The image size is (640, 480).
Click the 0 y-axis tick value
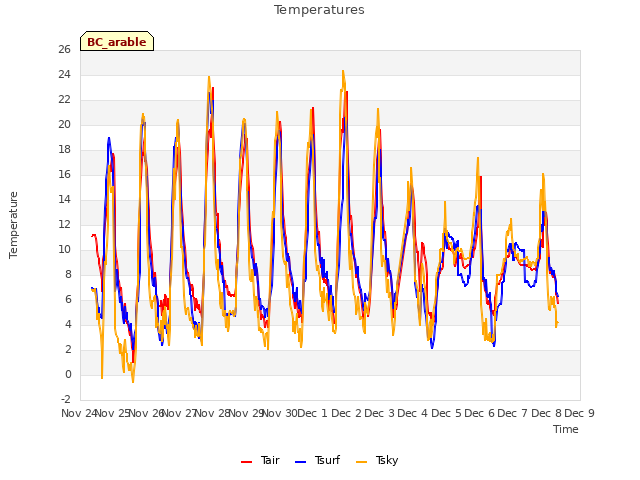(68, 375)
